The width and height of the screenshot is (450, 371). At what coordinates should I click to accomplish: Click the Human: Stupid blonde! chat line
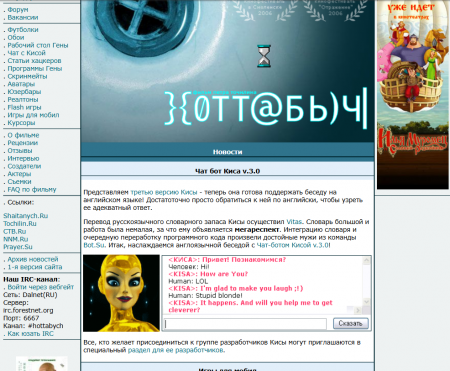click(x=205, y=296)
